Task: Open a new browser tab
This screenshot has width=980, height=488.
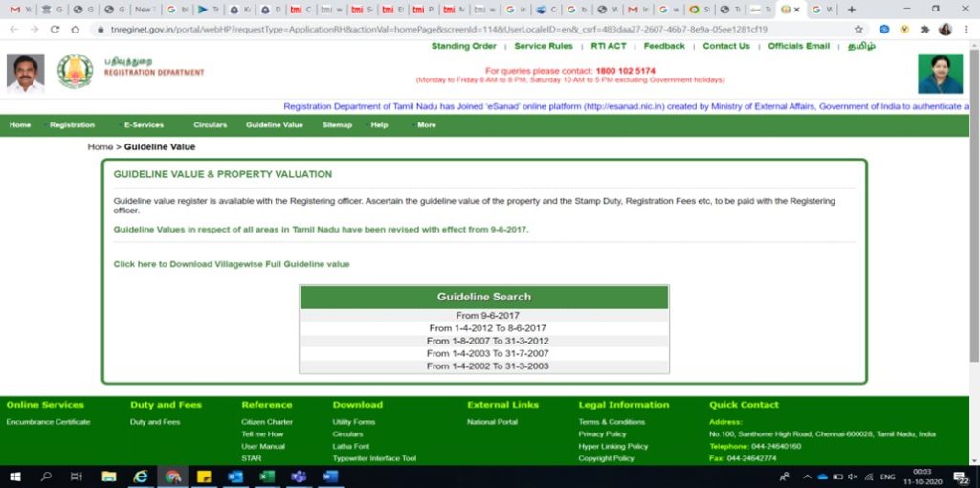Action: click(x=852, y=9)
